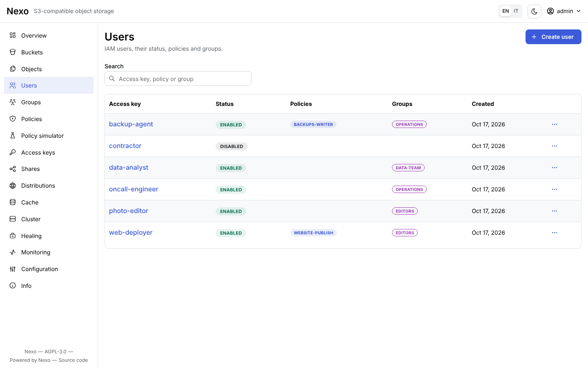Click the Access keys key icon

[x=13, y=153]
